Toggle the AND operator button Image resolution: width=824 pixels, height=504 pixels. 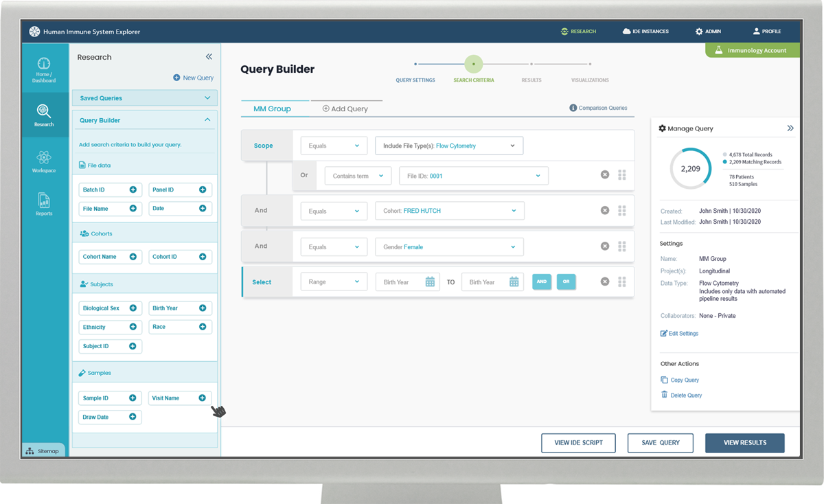point(542,282)
